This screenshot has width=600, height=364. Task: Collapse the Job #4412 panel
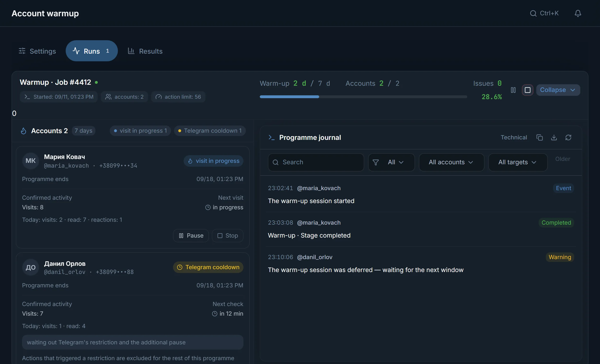click(558, 90)
